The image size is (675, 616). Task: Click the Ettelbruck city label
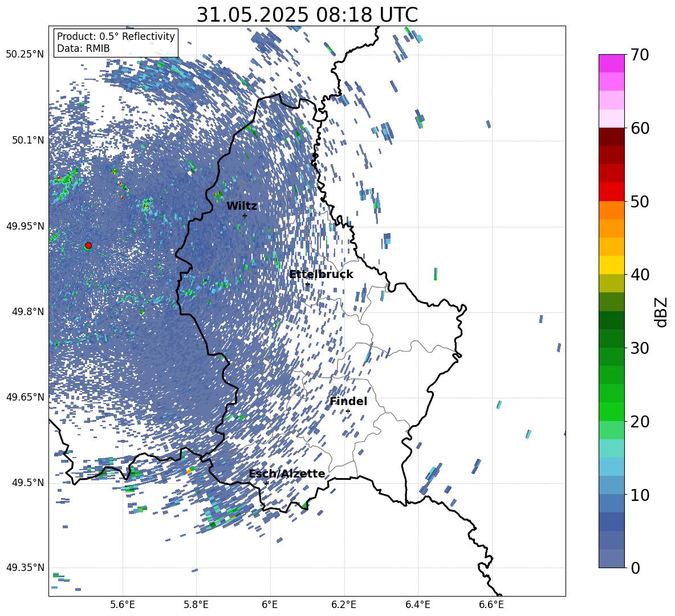[321, 275]
